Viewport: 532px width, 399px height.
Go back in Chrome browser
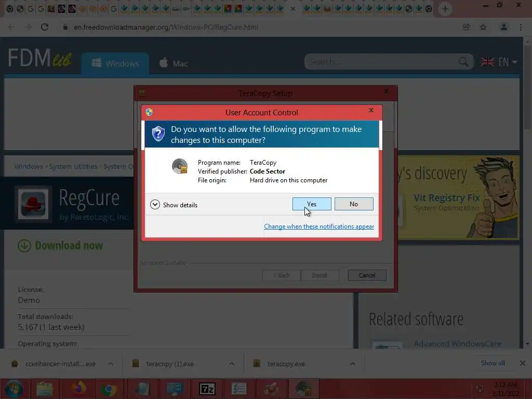point(11,27)
